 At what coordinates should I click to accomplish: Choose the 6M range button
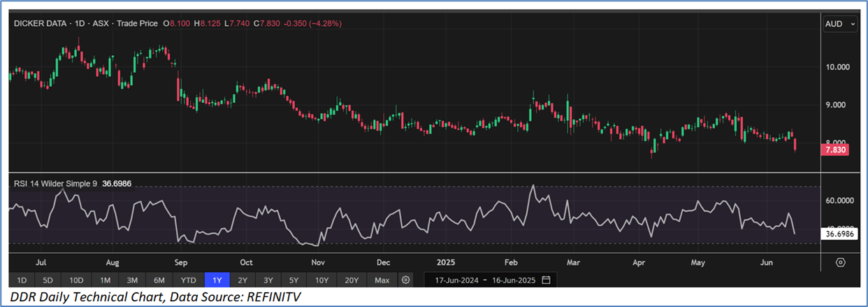[x=159, y=280]
